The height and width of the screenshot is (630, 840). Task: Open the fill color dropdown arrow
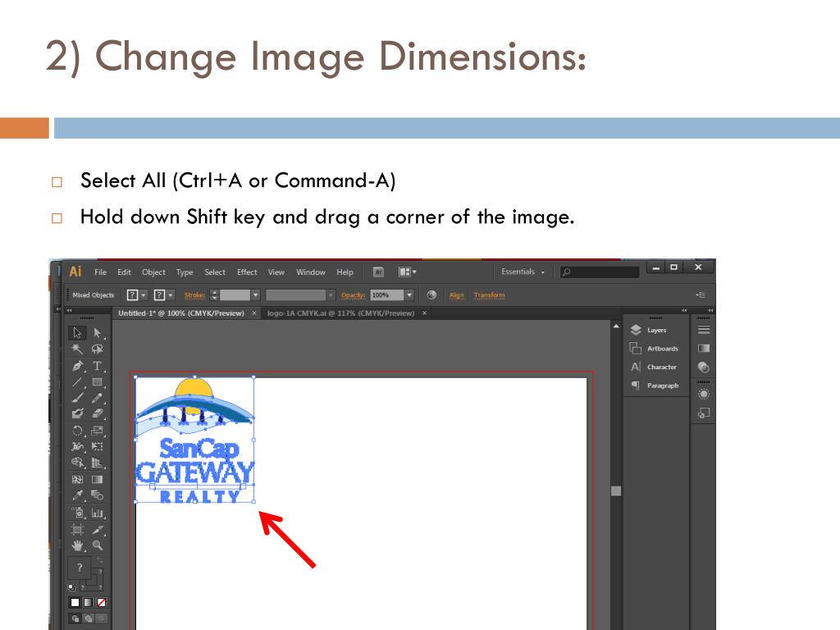pyautogui.click(x=144, y=295)
